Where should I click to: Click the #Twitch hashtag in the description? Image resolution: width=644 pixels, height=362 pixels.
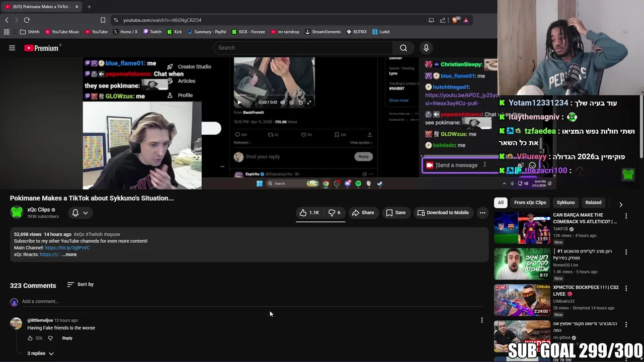coord(94,234)
